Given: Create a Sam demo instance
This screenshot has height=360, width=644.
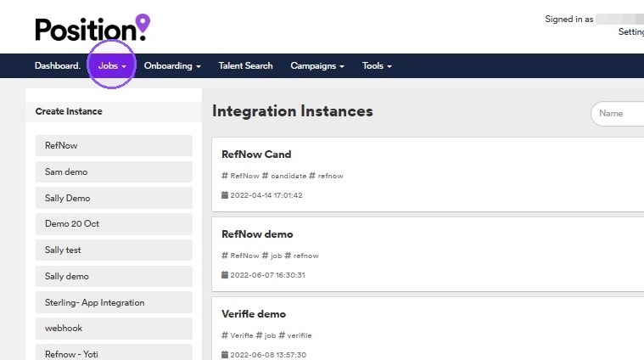Looking at the screenshot, I should point(114,172).
